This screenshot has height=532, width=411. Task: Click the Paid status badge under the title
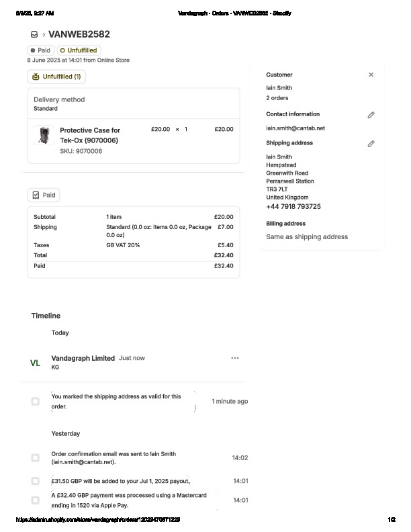click(x=40, y=50)
